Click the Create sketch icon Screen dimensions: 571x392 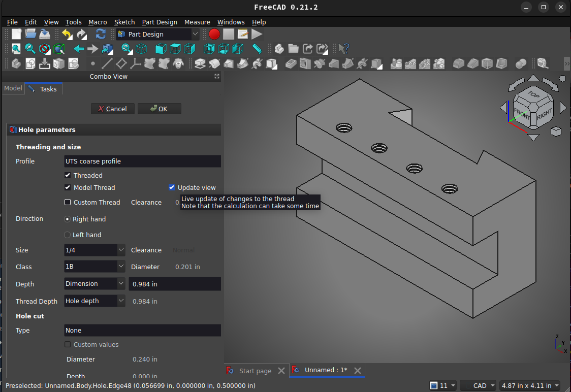coord(30,63)
